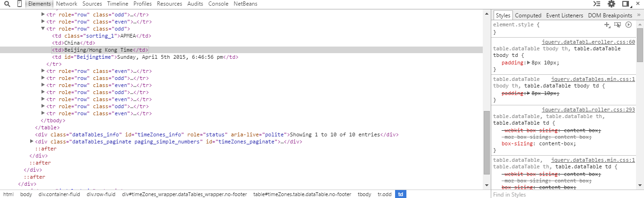644x198 pixels.
Task: Click the magnifier search icon in DevTools toolbar
Action: click(7, 4)
